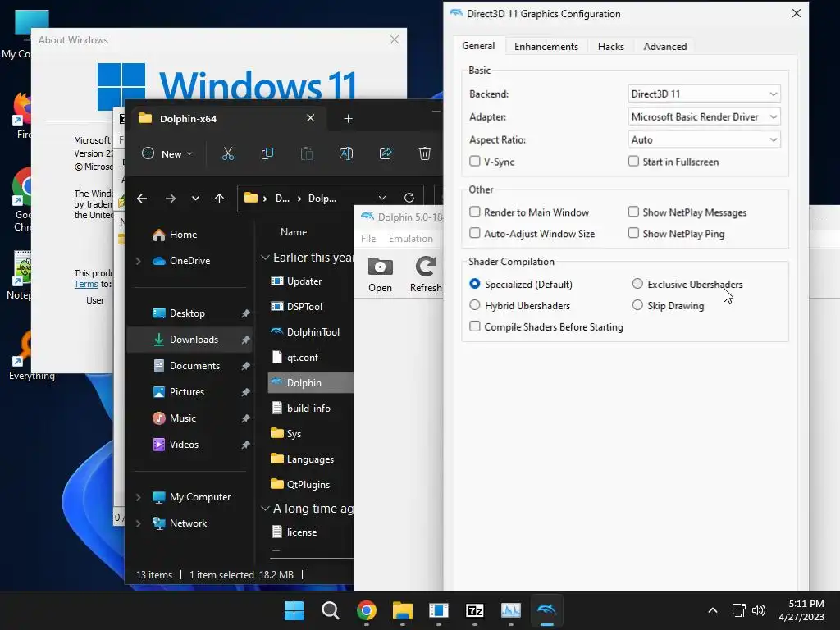Click the Delete trash icon in File Explorer

(425, 153)
